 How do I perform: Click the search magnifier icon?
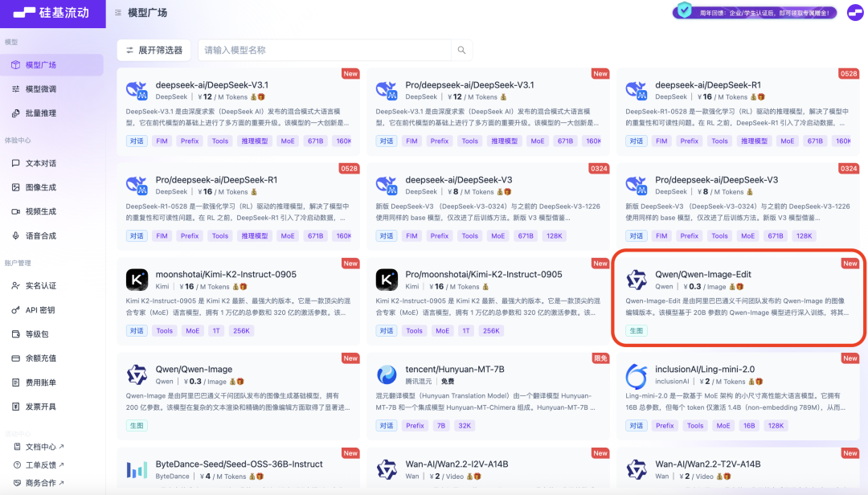coord(461,50)
